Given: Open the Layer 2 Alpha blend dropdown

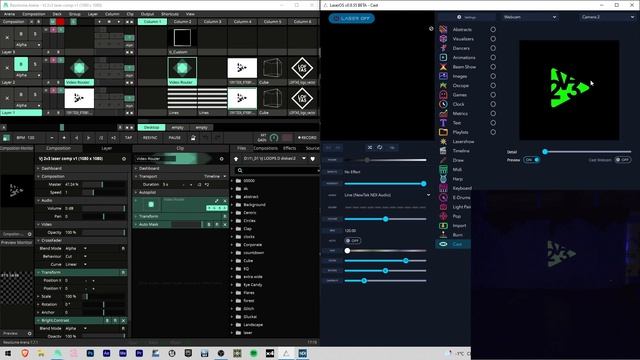Looking at the screenshot, I should tap(28, 75).
